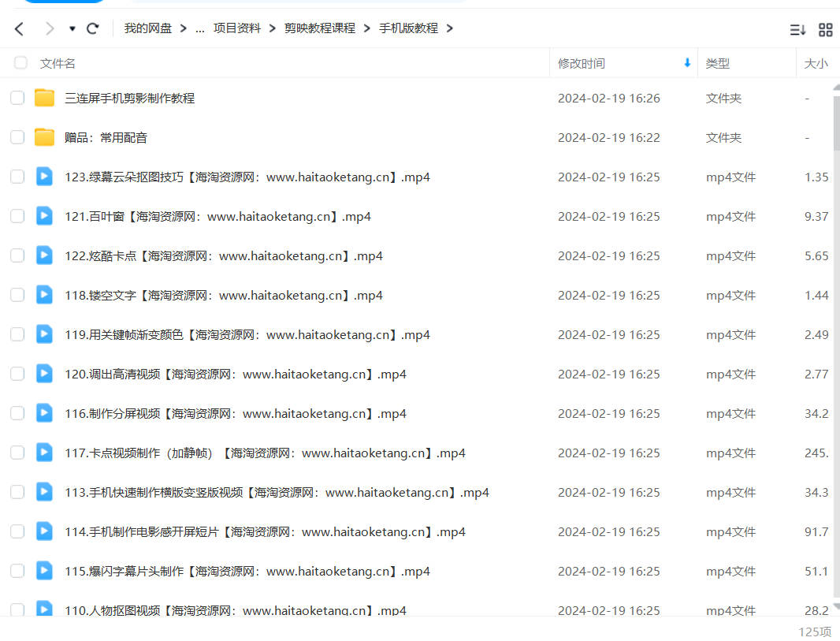Click the video icon of 120.调出高清视频
Screen dimensions: 840x641
44,374
